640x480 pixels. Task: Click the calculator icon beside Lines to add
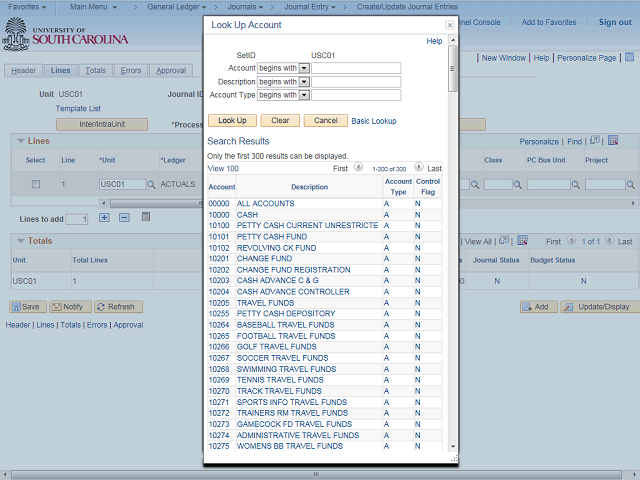pos(146,217)
